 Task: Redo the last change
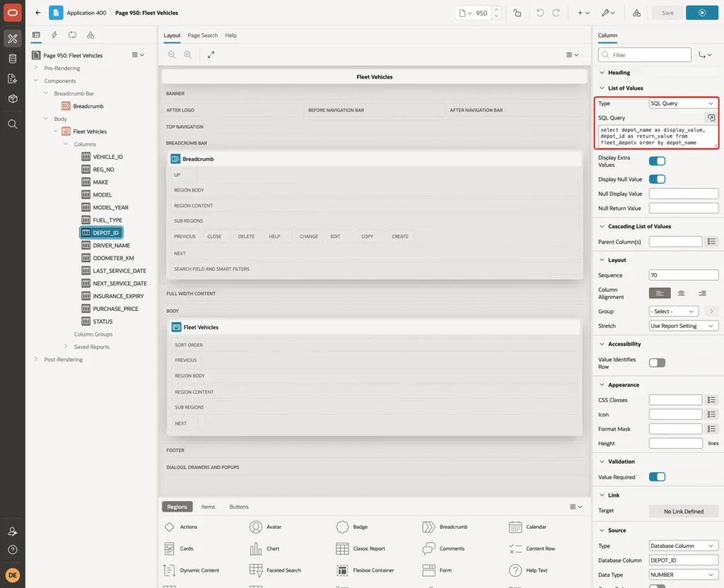556,13
